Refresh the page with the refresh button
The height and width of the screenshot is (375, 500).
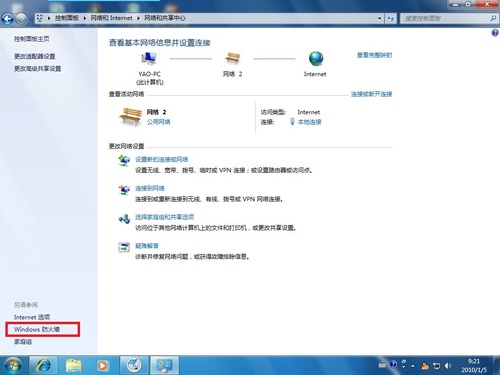click(x=390, y=18)
